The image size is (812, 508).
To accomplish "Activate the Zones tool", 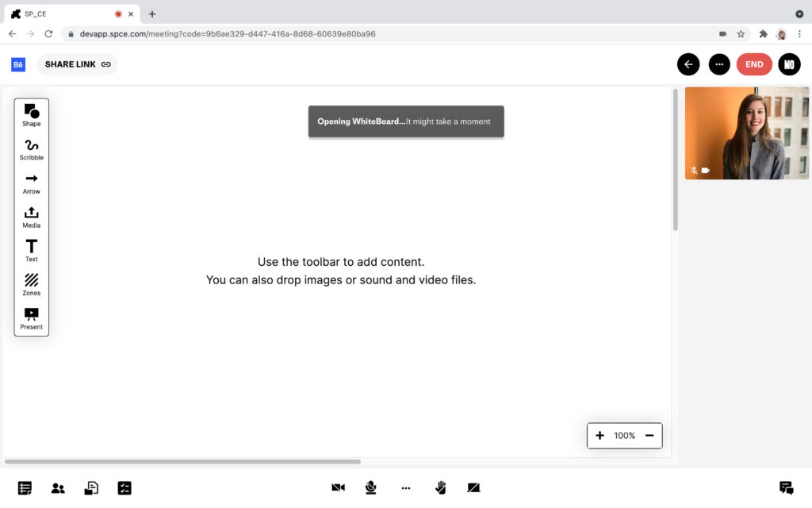I will point(32,283).
